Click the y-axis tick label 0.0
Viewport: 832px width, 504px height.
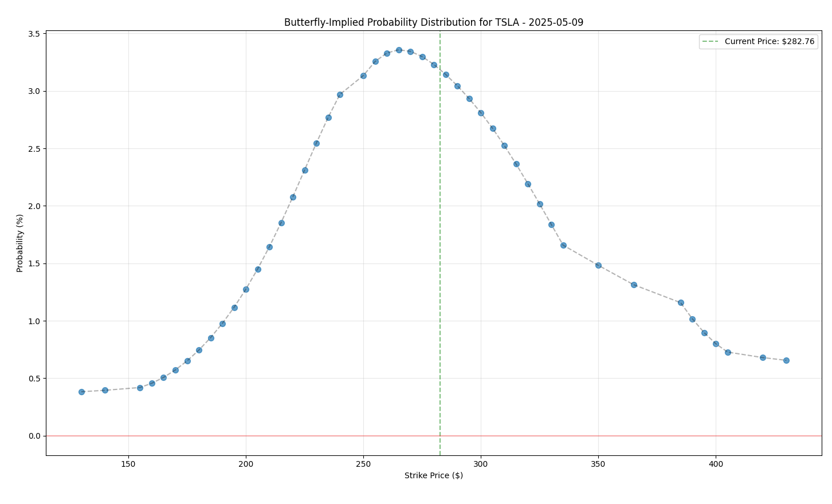pos(34,436)
